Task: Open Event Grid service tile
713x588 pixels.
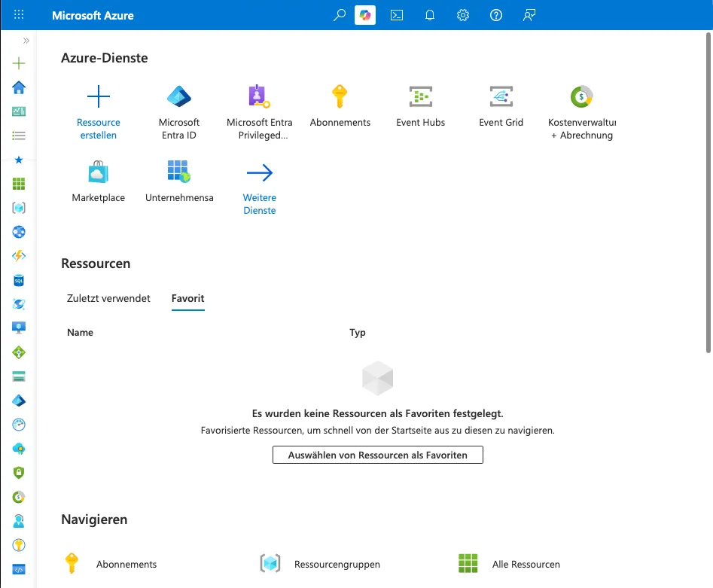Action: coord(501,106)
